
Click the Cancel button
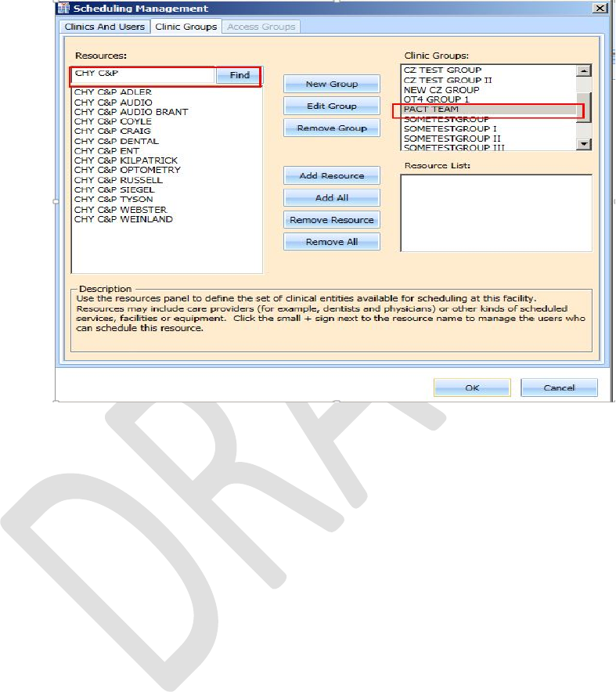click(x=559, y=387)
